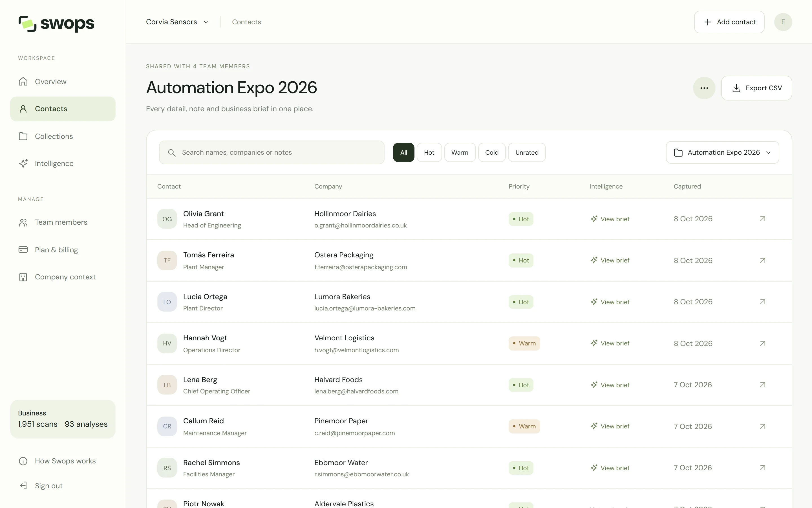This screenshot has width=812, height=508.
Task: Click the Contacts breadcrumb
Action: (x=246, y=22)
